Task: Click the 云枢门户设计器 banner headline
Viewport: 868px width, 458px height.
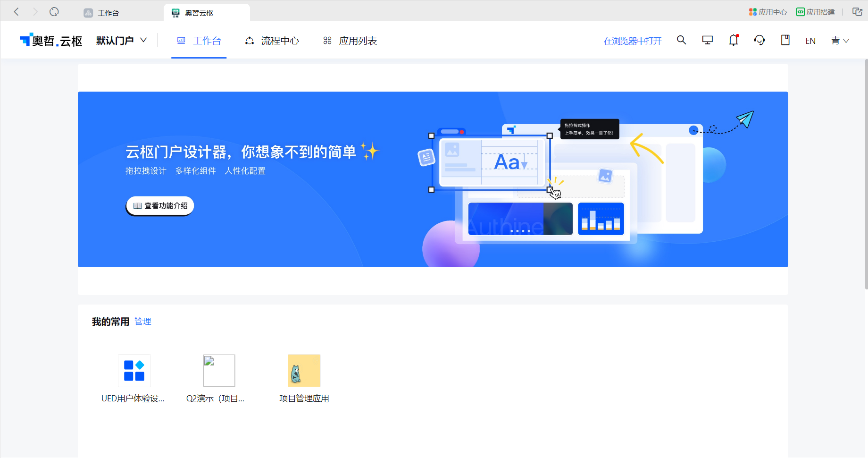Action: pyautogui.click(x=241, y=152)
